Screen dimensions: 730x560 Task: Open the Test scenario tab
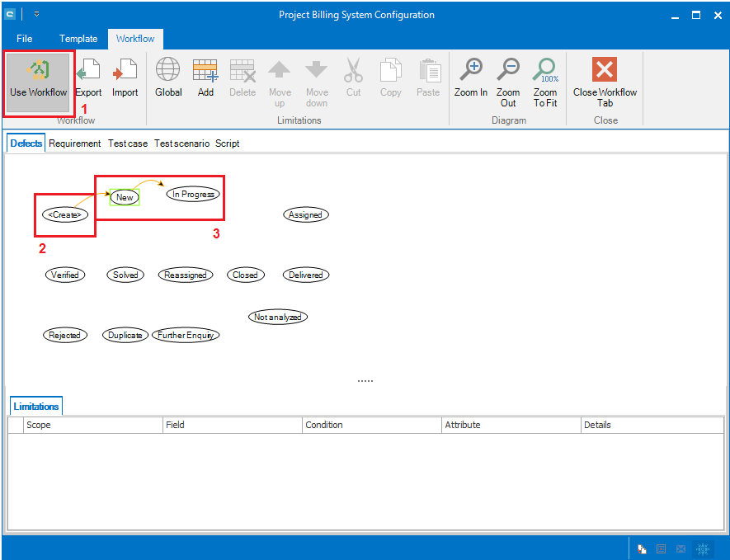pyautogui.click(x=181, y=144)
